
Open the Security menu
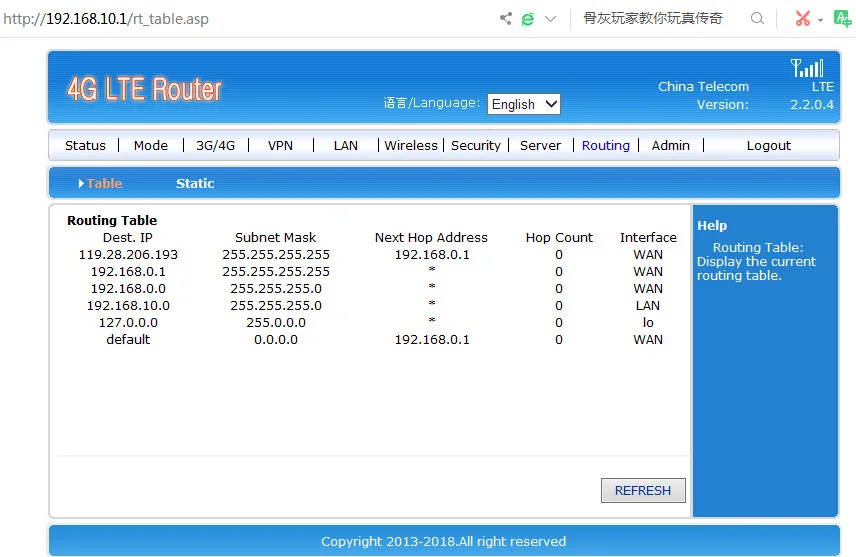click(x=475, y=145)
